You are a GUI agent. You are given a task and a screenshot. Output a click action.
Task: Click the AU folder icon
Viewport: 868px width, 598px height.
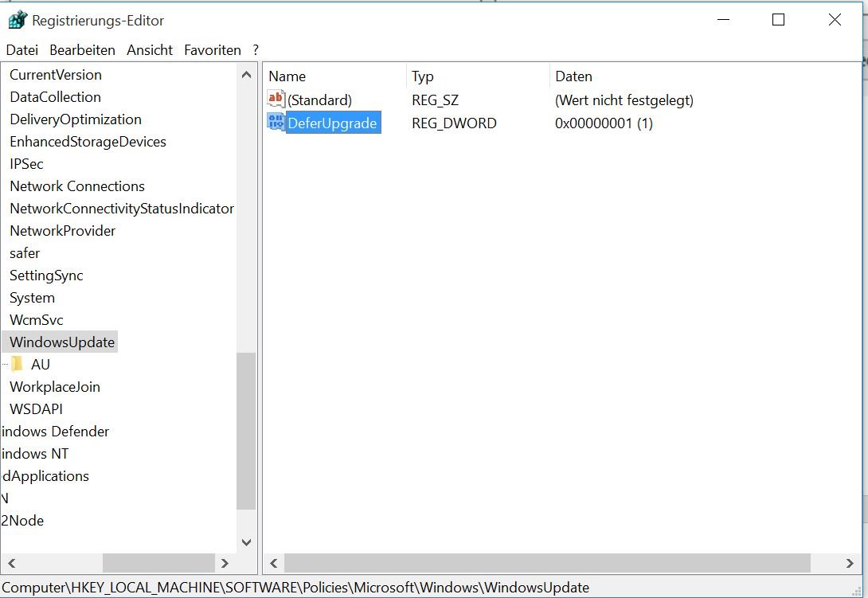coord(18,365)
